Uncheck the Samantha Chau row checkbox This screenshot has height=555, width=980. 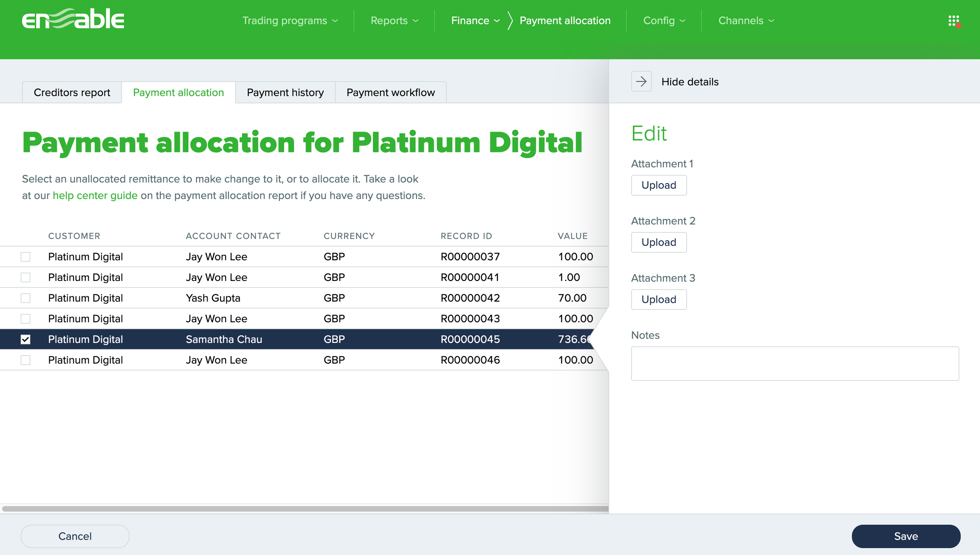tap(25, 340)
